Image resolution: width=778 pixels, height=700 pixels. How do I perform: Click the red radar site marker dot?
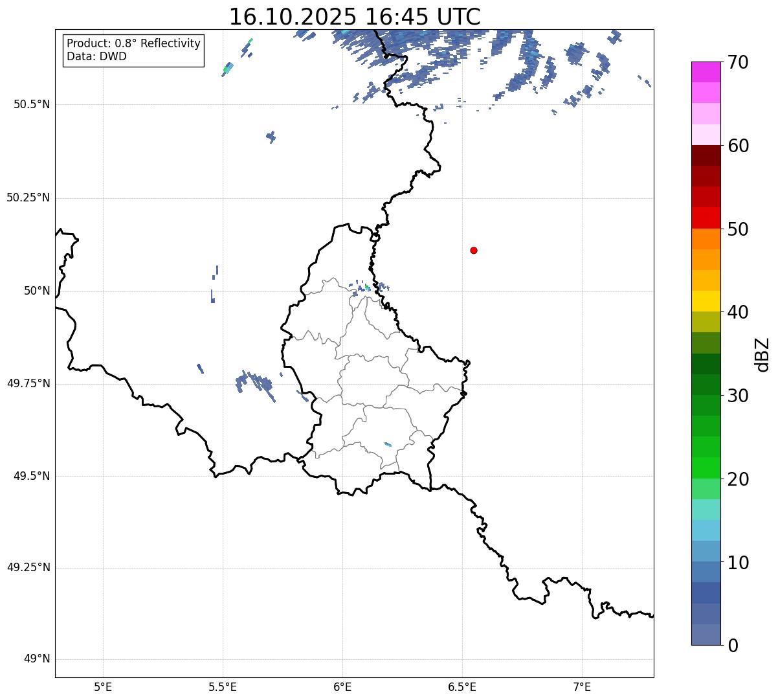click(x=474, y=250)
